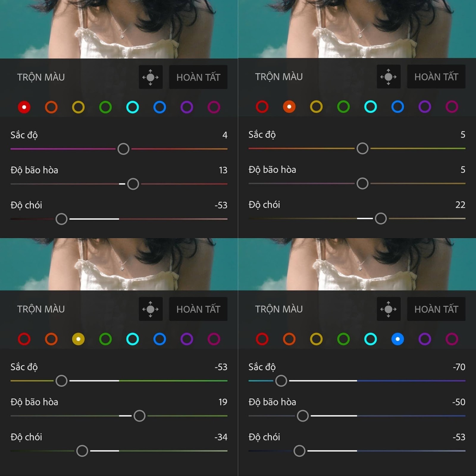This screenshot has width=476, height=476.
Task: Click Độ chói slider handle at value -34
Action: [82, 451]
